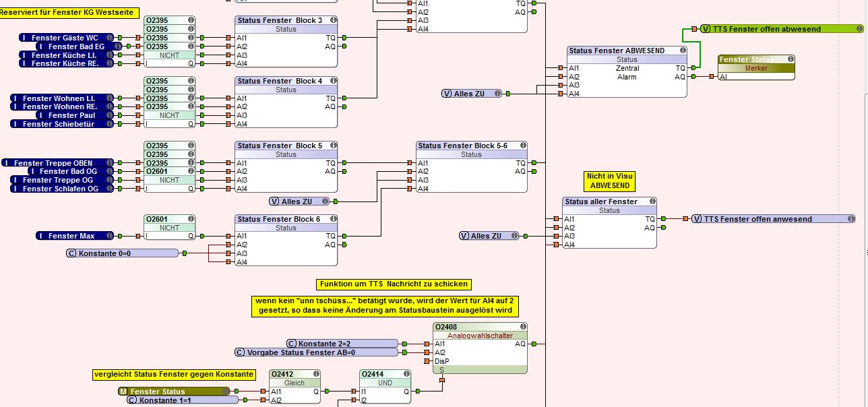The image size is (868, 407).
Task: Click the Funktion um TTS Nachricht zu schicken note
Action: point(394,284)
